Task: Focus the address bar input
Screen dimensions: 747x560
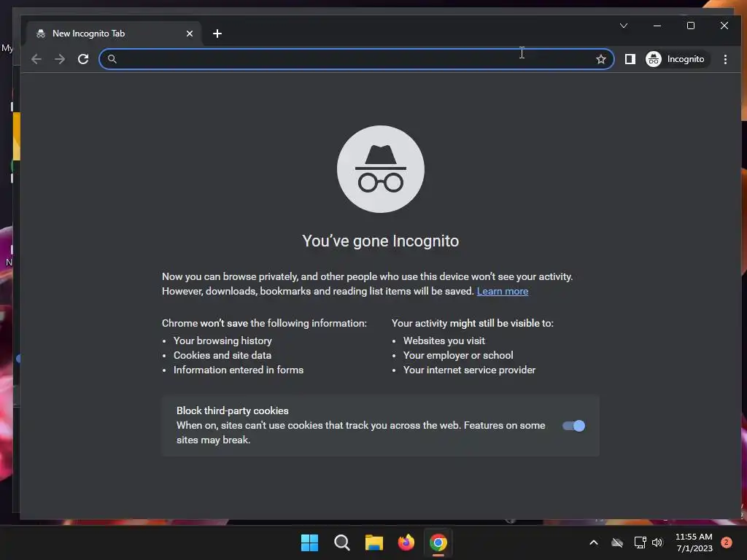Action: pos(355,59)
